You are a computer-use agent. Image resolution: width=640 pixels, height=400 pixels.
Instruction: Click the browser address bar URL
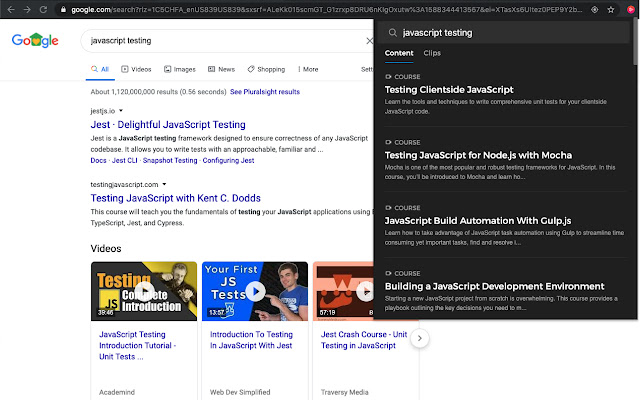327,9
